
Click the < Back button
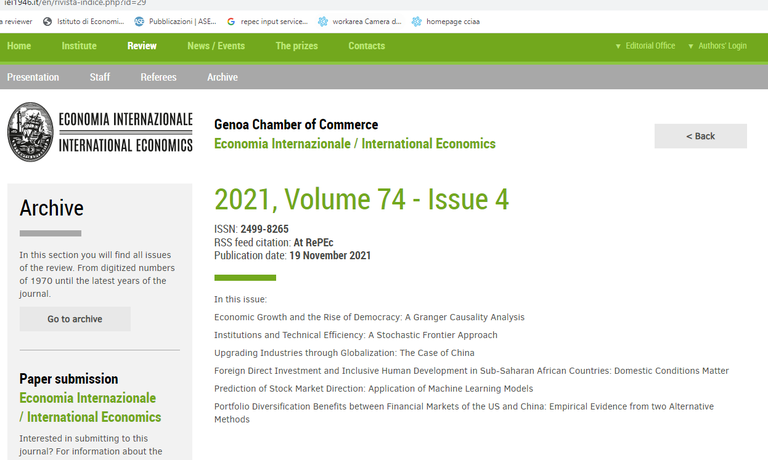tap(700, 136)
